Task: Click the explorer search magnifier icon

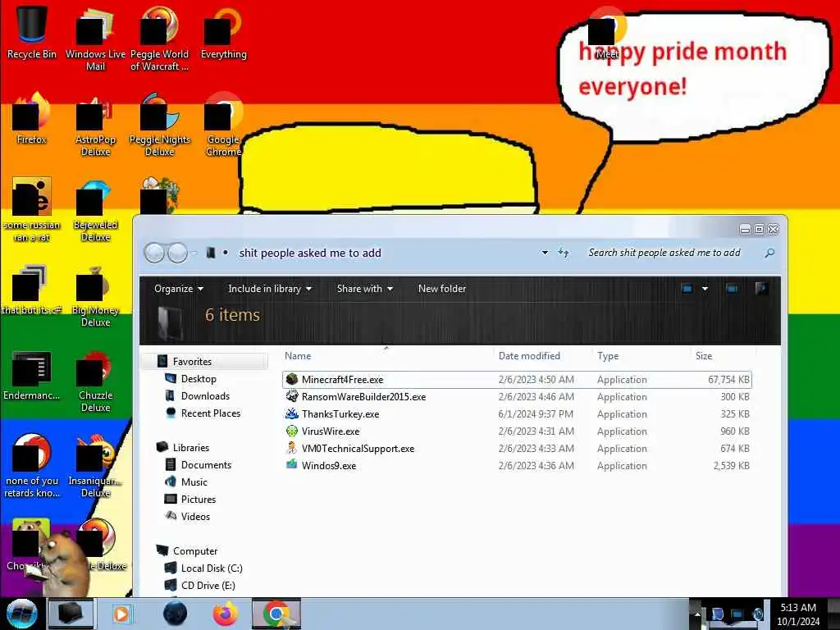Action: (769, 253)
